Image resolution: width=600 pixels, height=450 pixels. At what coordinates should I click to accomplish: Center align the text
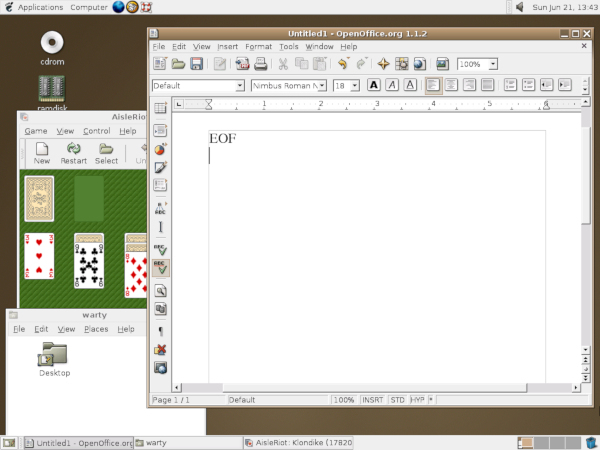451,85
